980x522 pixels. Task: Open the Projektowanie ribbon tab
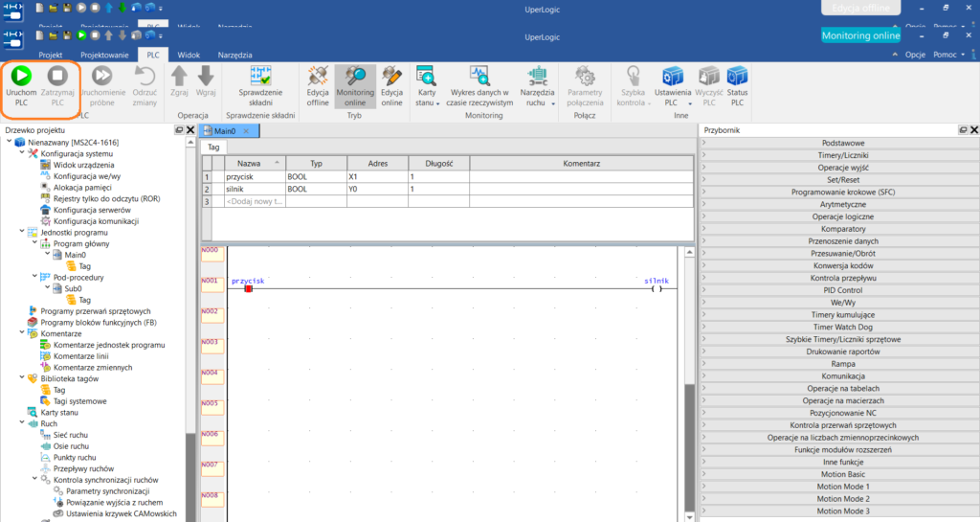pyautogui.click(x=104, y=55)
